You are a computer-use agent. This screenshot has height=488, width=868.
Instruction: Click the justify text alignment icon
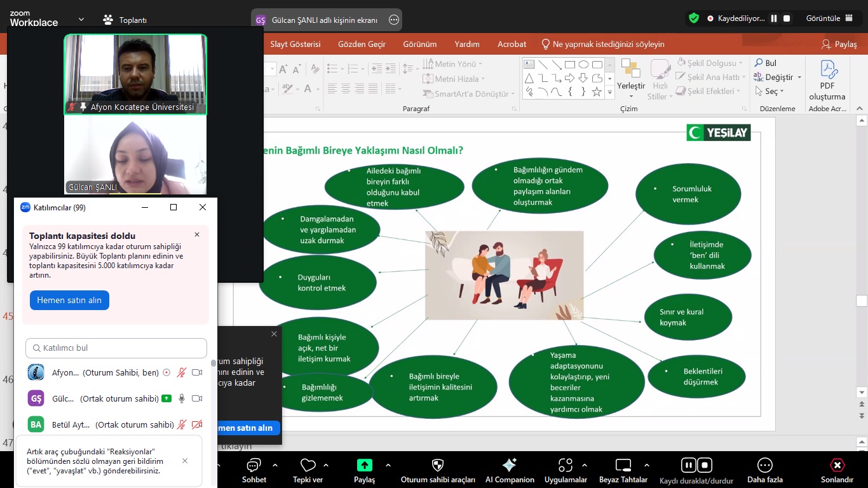(373, 88)
